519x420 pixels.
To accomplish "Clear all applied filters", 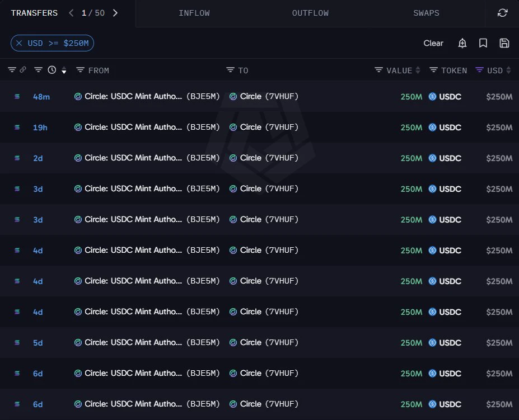I will pos(433,43).
